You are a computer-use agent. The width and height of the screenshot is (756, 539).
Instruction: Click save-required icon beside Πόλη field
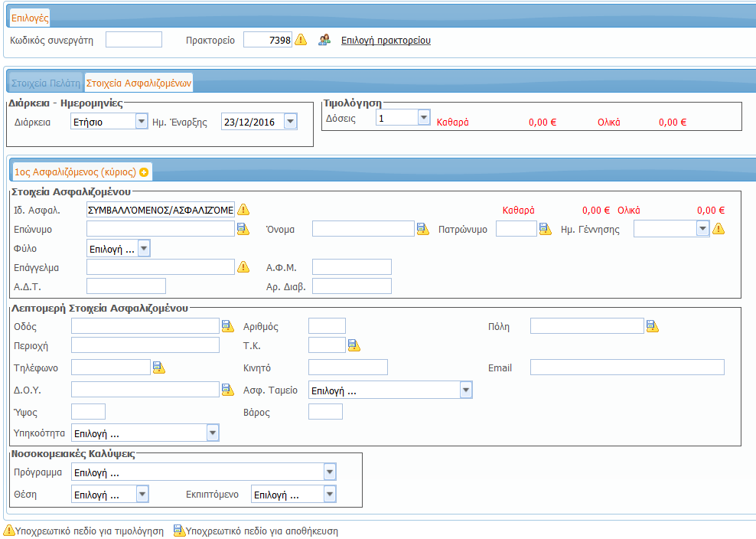tap(653, 326)
